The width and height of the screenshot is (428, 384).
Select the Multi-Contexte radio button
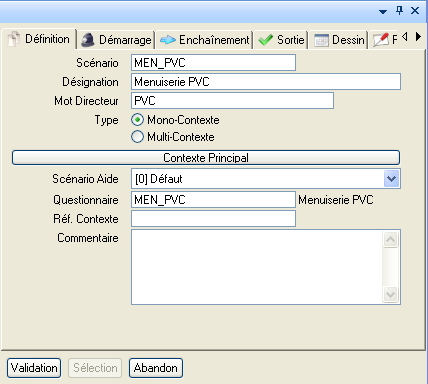point(137,137)
